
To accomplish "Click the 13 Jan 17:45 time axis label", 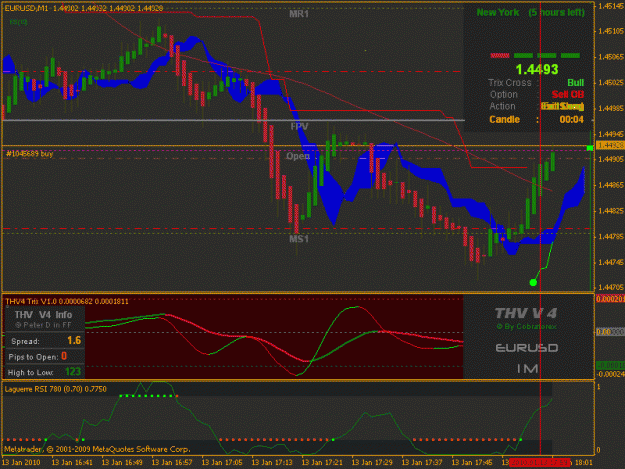I will [472, 463].
